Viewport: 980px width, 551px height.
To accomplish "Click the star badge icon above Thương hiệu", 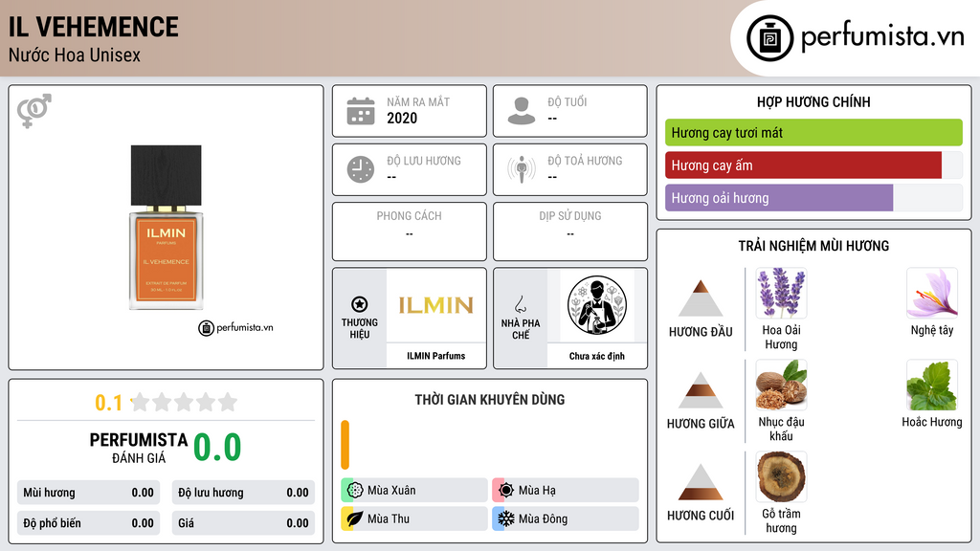I will pos(360,304).
